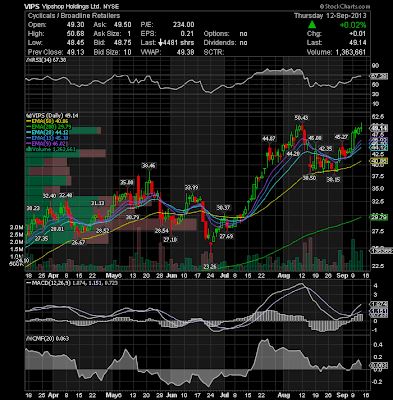Click the 38.46 May high price annotation
The height and width of the screenshot is (400, 393).
tap(148, 166)
